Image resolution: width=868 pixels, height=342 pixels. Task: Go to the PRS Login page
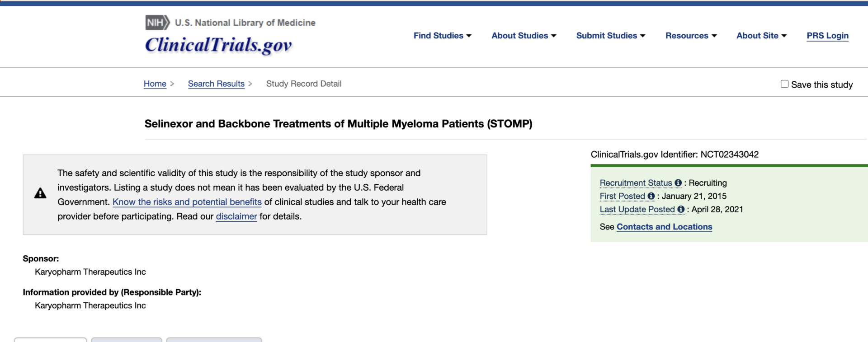coord(828,36)
